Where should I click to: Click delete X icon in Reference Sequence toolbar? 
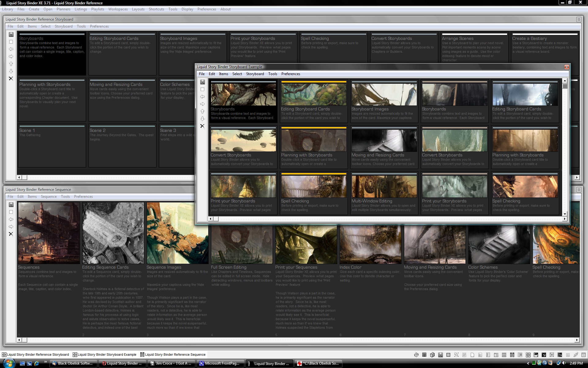point(11,234)
